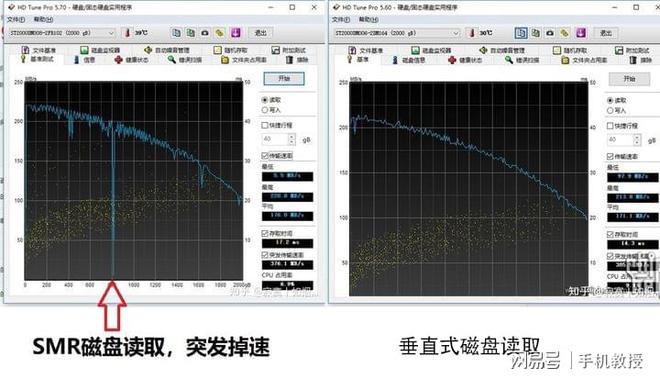
Task: Select 读取 radio in HD Tune 5.60
Action: tap(610, 100)
